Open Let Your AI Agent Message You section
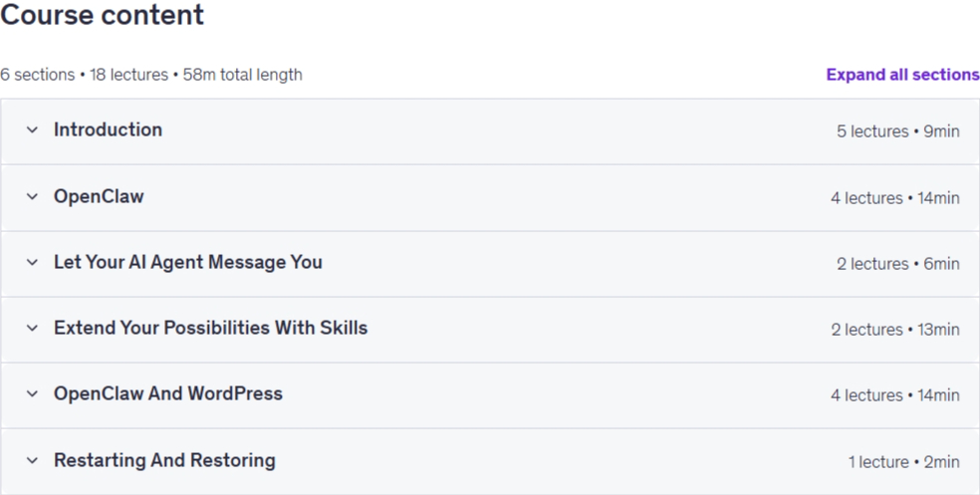The height and width of the screenshot is (495, 980). point(188,263)
